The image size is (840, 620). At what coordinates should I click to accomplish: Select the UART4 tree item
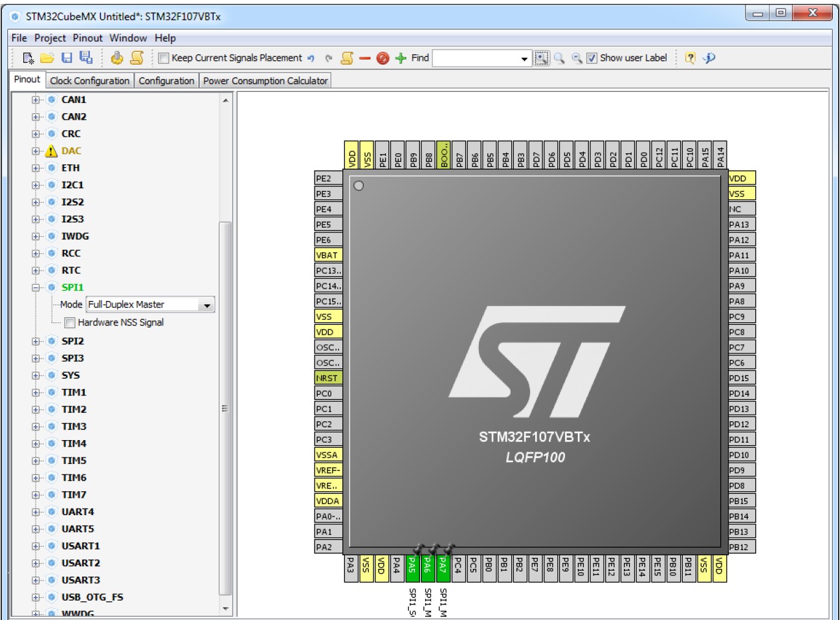(78, 512)
